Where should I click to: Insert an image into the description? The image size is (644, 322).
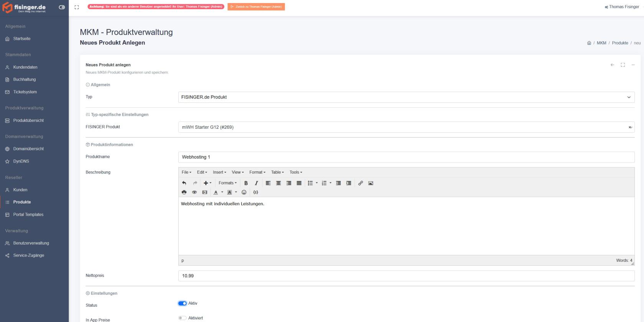371,183
